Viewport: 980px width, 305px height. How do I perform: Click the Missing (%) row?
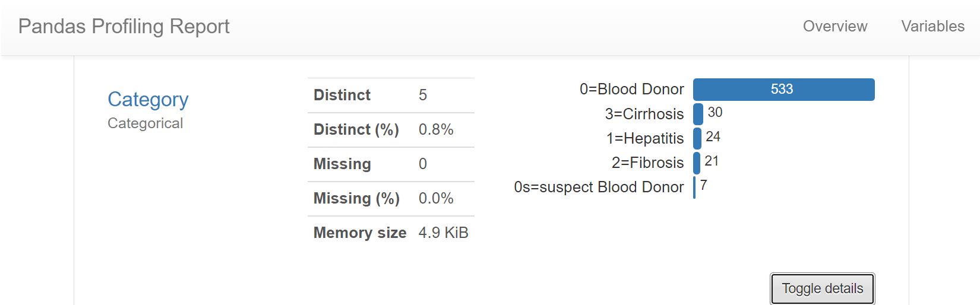[391, 198]
